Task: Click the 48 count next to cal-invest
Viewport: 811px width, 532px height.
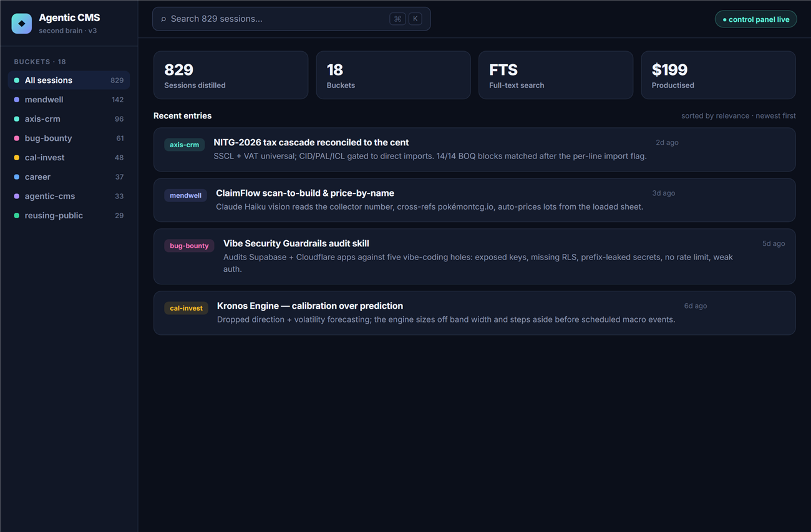Action: tap(119, 158)
